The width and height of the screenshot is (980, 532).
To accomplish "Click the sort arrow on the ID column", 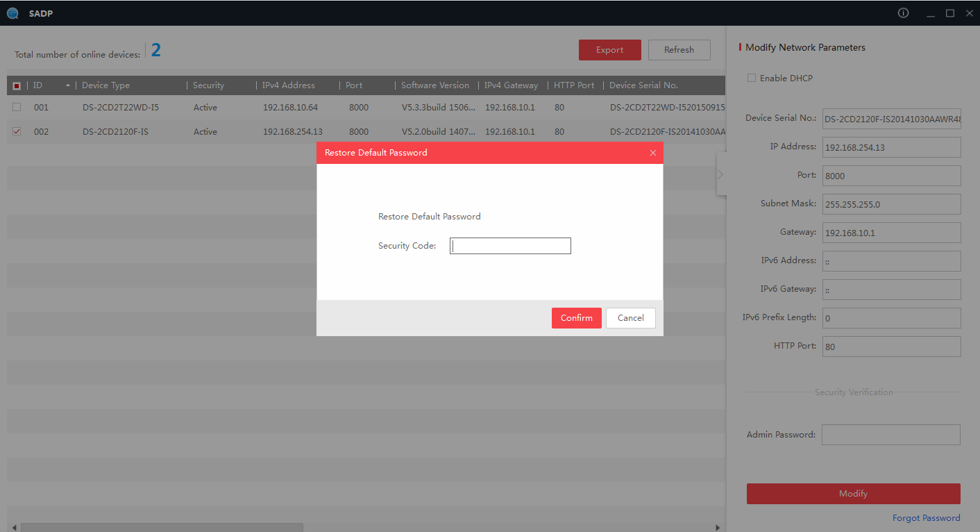I will coord(69,85).
